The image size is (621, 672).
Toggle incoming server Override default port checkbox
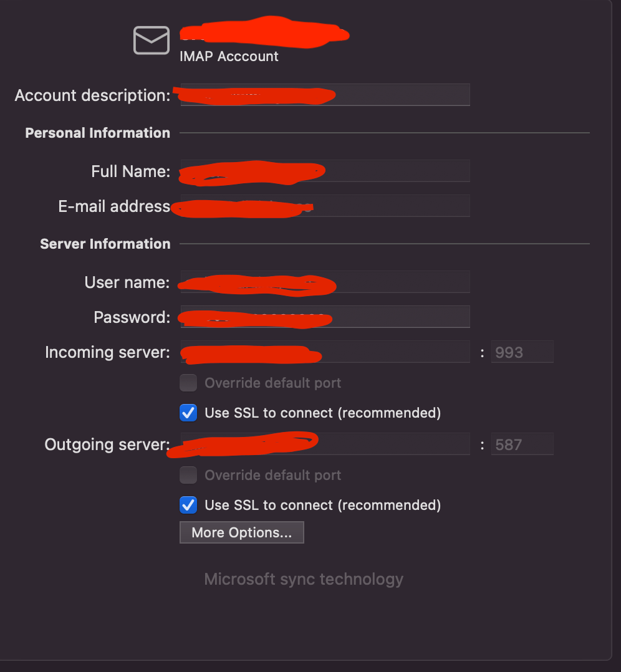[188, 383]
